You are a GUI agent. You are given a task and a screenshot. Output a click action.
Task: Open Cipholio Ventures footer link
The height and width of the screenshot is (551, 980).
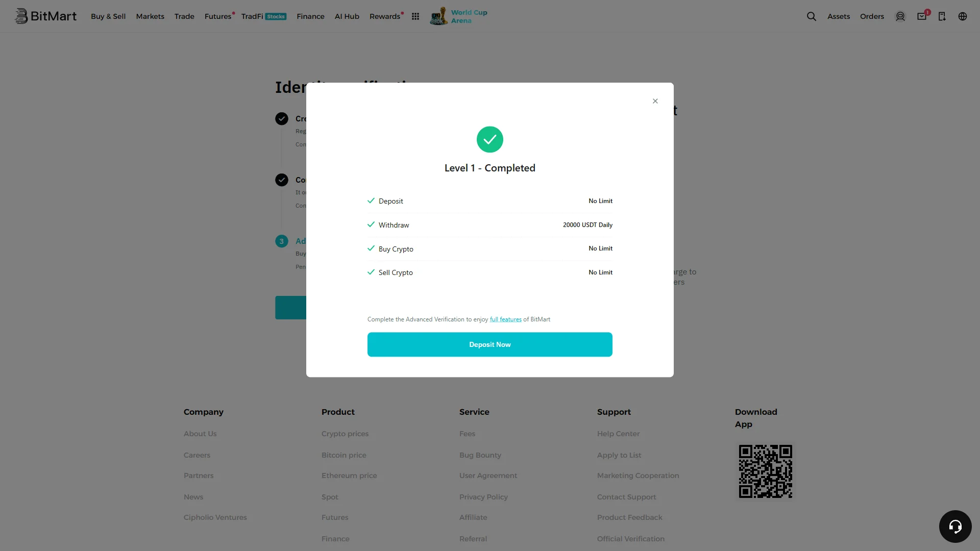215,517
